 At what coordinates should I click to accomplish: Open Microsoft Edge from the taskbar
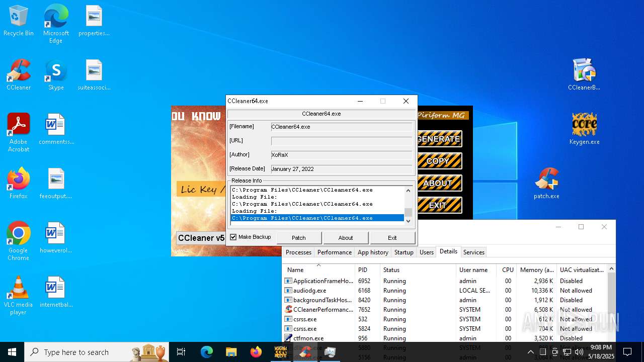pos(207,352)
